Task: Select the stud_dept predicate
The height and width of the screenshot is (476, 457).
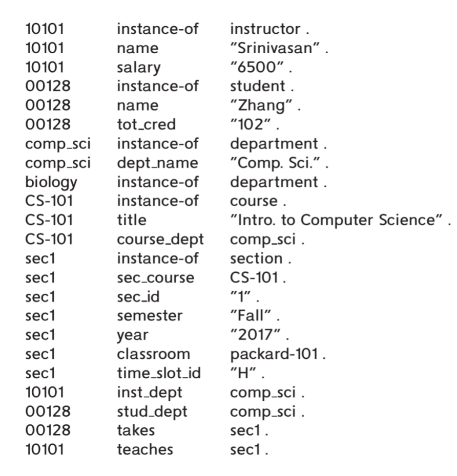Action: point(152,412)
